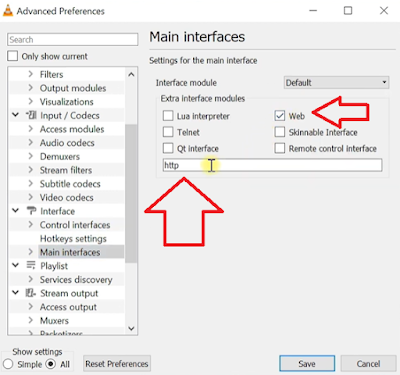The image size is (400, 375).
Task: Collapse the Stream output section
Action: (15, 293)
